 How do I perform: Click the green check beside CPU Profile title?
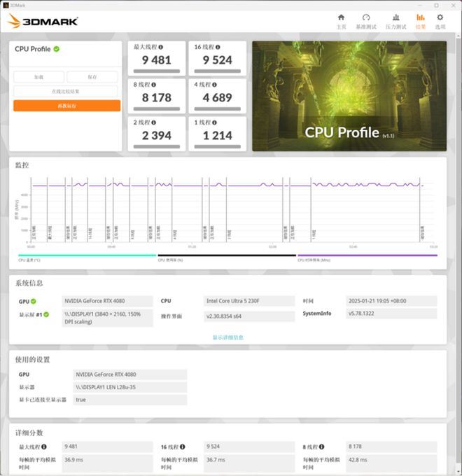[57, 49]
